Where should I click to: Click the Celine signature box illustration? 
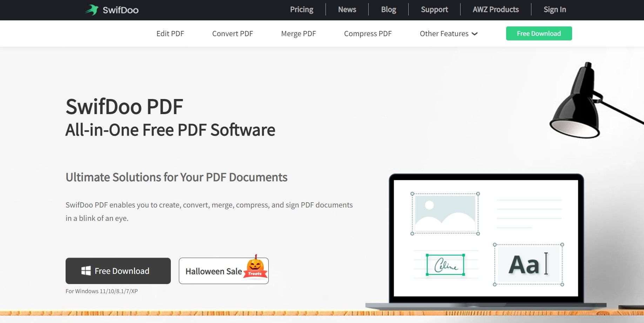[445, 265]
